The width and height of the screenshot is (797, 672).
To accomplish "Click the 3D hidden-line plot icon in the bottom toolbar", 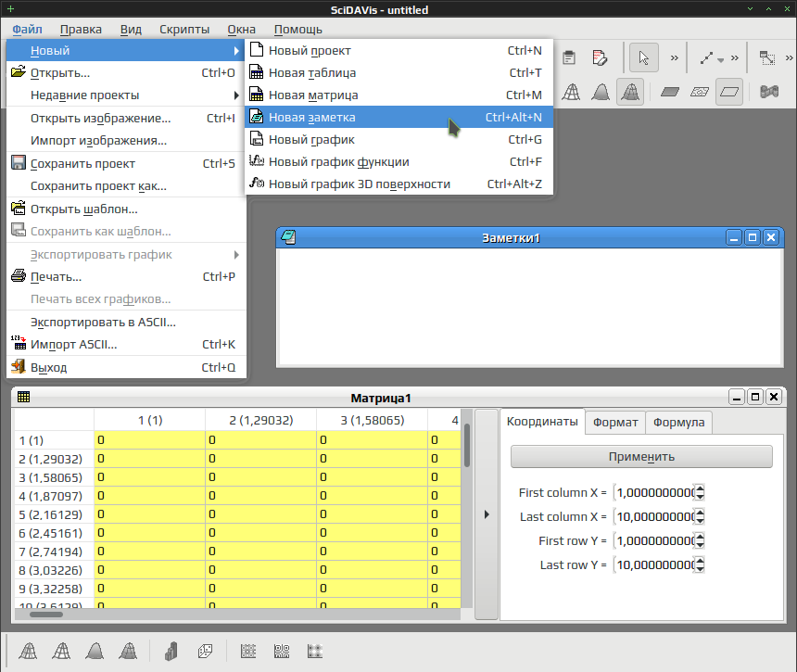I will (61, 652).
